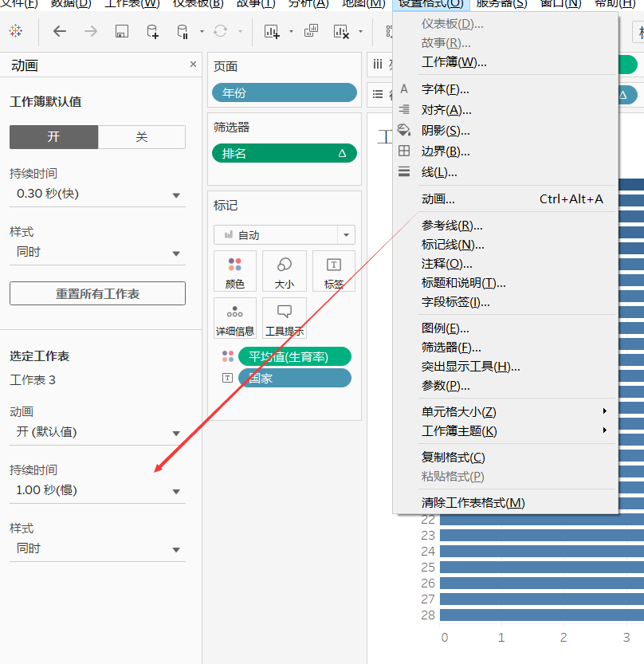
Task: Click the refresh data icon
Action: [220, 31]
